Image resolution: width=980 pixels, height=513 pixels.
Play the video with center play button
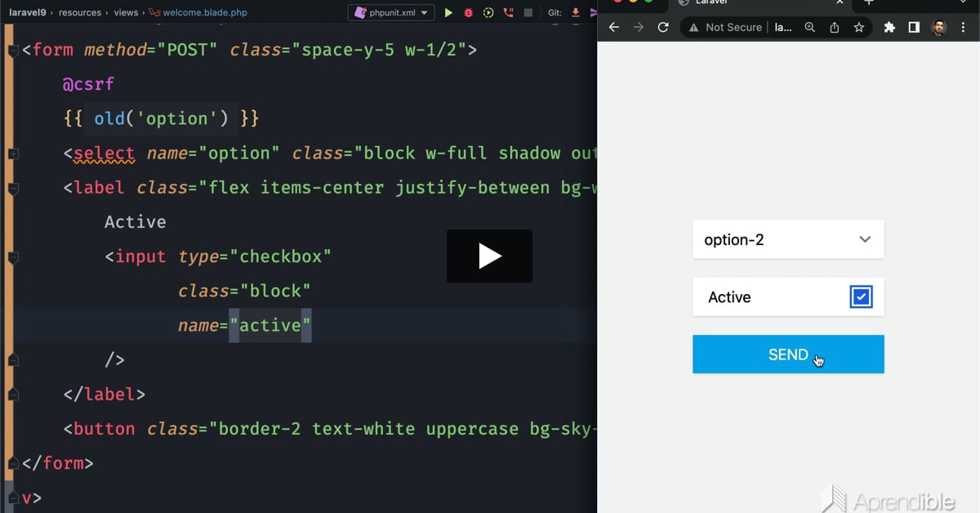click(x=489, y=256)
